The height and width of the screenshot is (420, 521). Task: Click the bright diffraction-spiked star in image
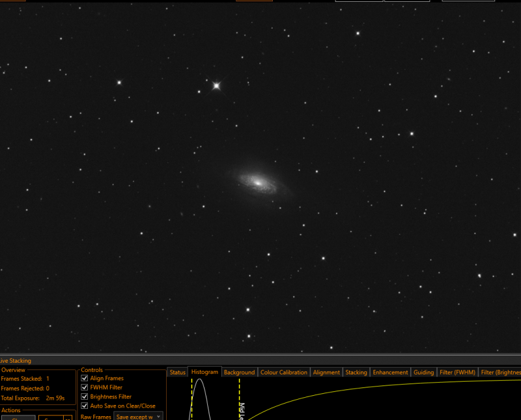[x=216, y=86]
